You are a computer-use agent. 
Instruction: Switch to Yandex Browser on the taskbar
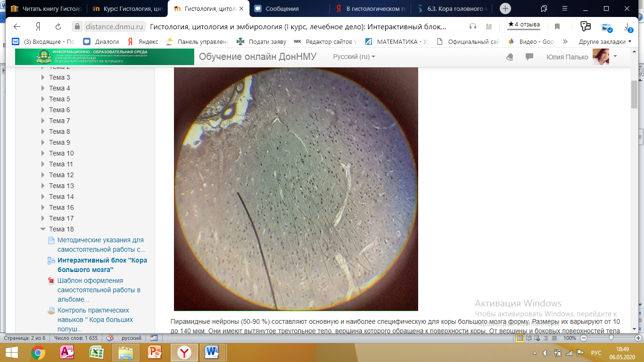184,353
